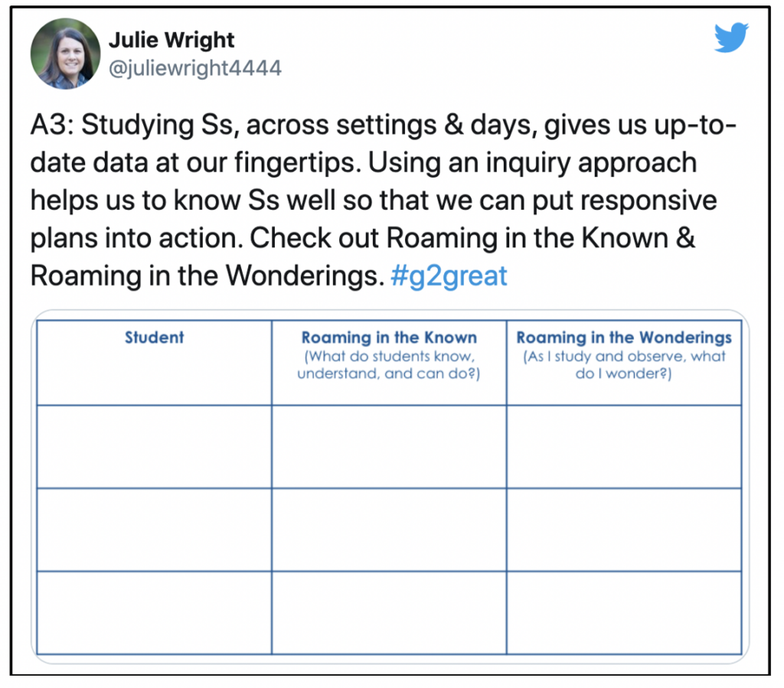Click second row cell under Student
The image size is (784, 688).
pos(155,530)
